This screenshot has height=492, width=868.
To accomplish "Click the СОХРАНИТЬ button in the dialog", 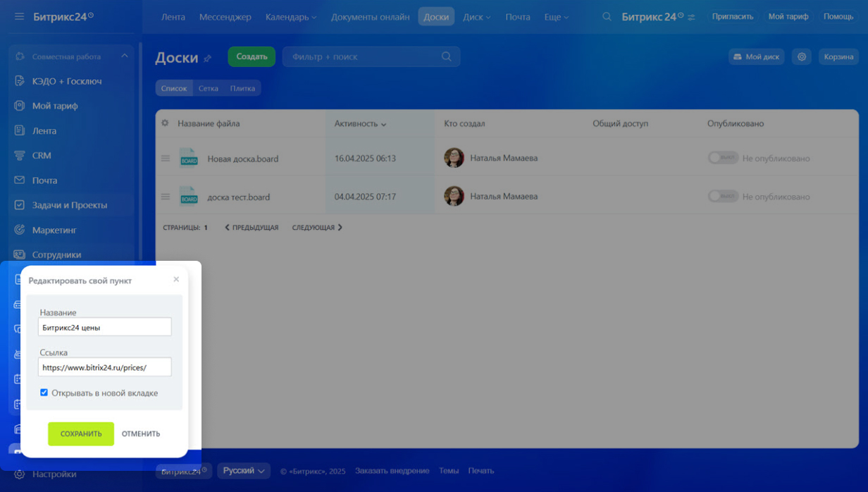I will [x=81, y=433].
